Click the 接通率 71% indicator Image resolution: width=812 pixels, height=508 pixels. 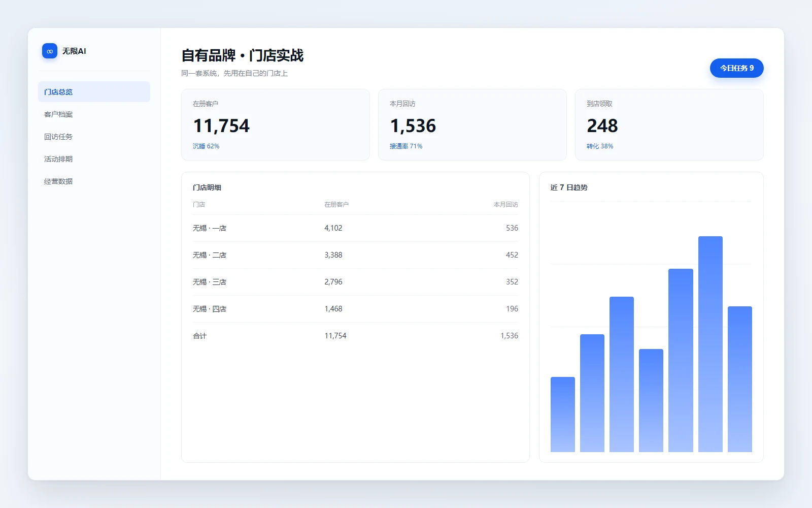406,146
